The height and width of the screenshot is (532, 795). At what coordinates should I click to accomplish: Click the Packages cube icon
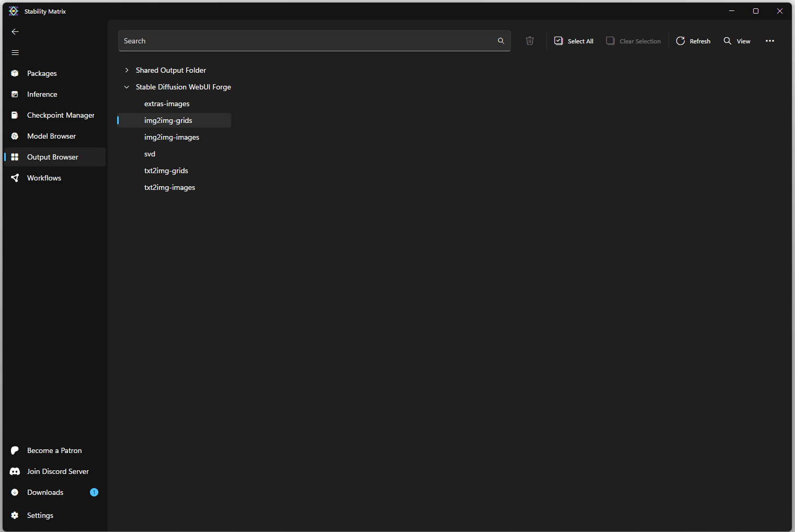tap(15, 73)
